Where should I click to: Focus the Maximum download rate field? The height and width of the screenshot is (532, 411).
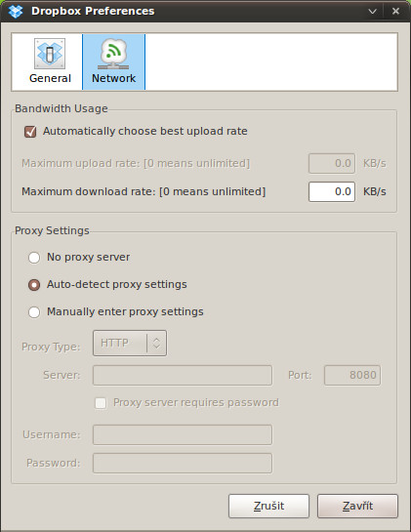(x=332, y=191)
